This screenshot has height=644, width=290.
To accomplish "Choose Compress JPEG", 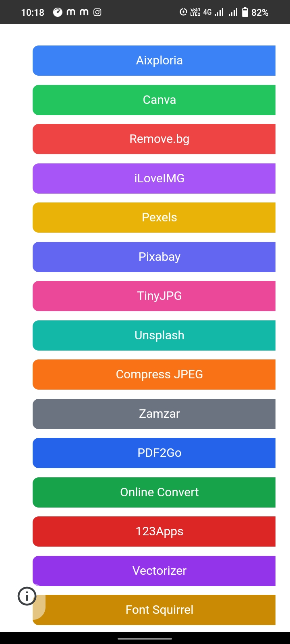I will (x=159, y=374).
